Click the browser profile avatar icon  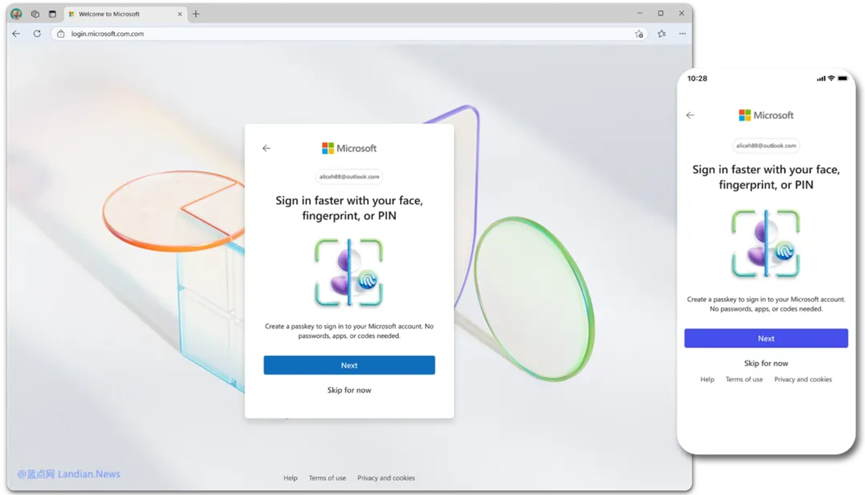coord(16,14)
